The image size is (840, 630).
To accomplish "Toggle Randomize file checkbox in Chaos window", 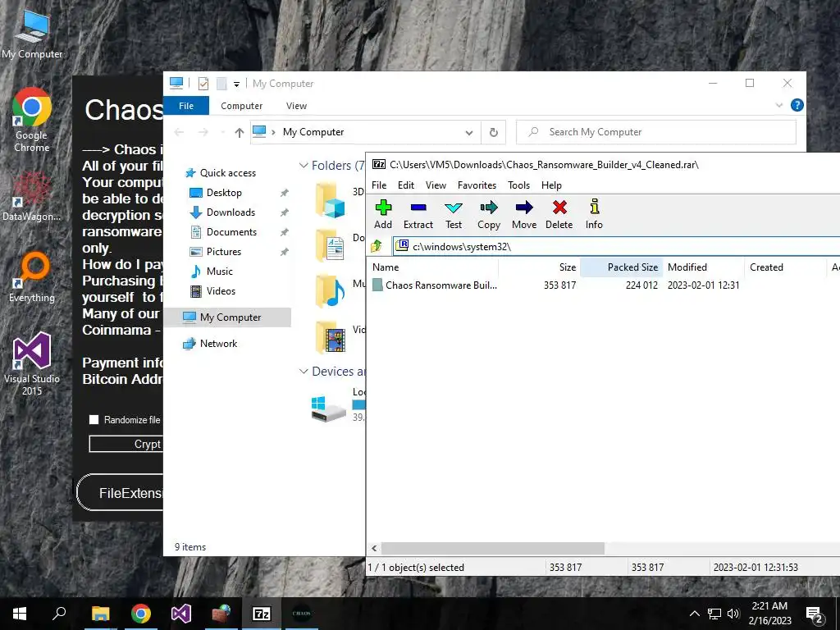I will pyautogui.click(x=94, y=419).
